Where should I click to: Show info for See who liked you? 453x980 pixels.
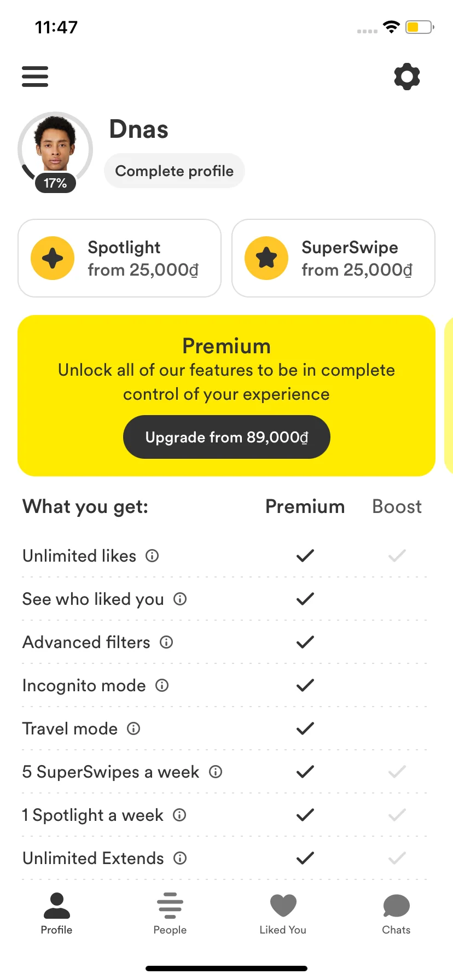point(180,599)
